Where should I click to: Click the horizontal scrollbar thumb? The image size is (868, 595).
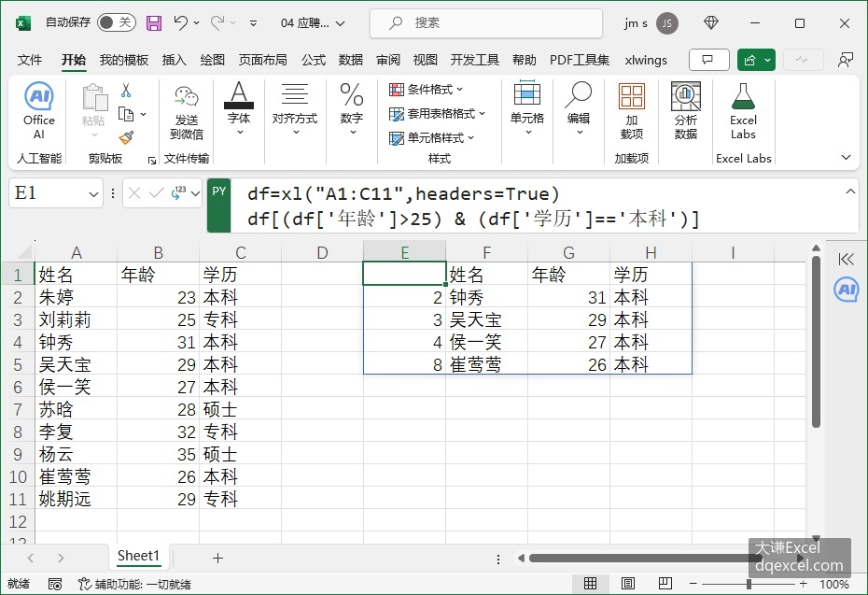[x=645, y=558]
